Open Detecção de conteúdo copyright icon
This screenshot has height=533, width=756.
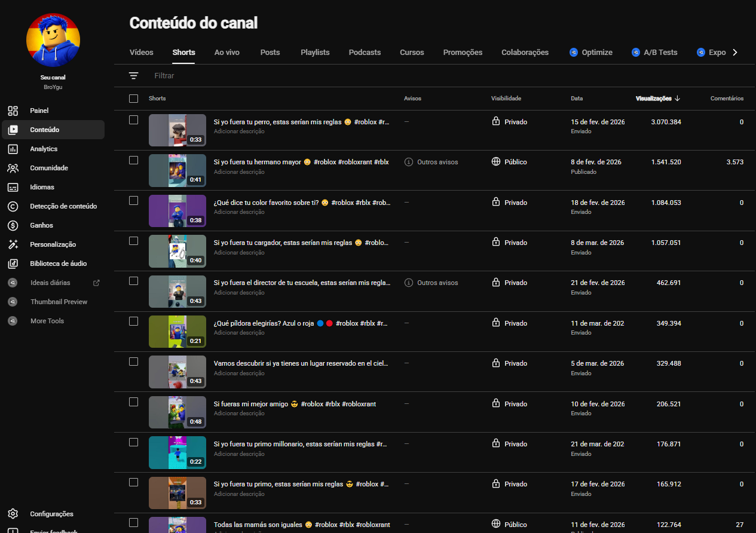pos(13,206)
